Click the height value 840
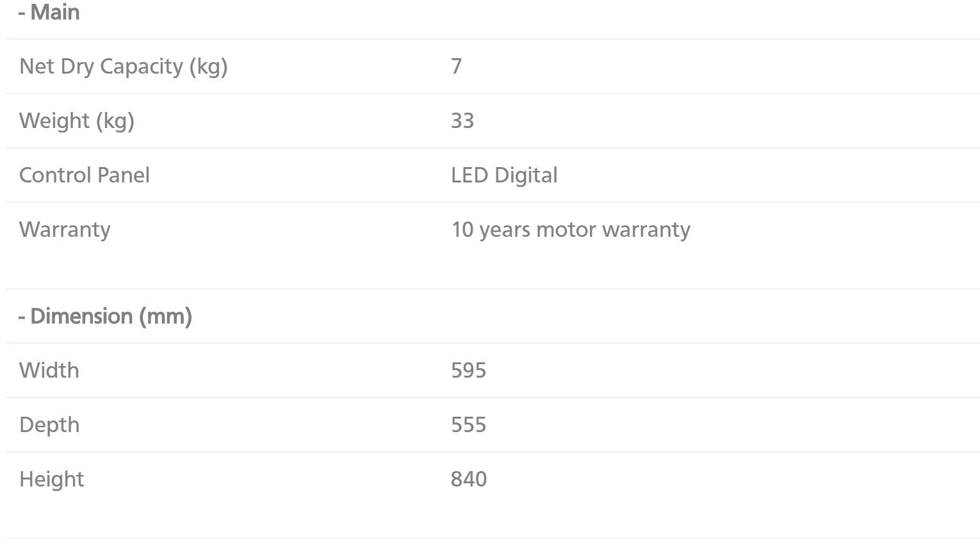 [x=469, y=479]
